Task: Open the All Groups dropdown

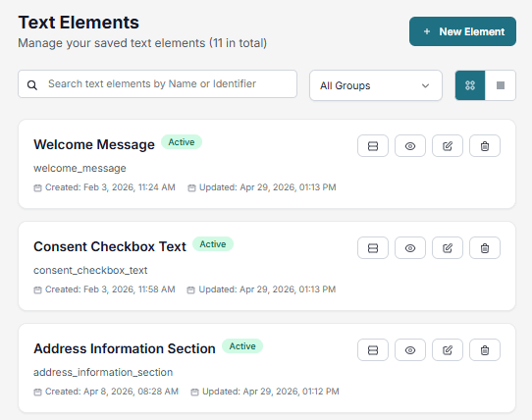Action: click(x=376, y=85)
